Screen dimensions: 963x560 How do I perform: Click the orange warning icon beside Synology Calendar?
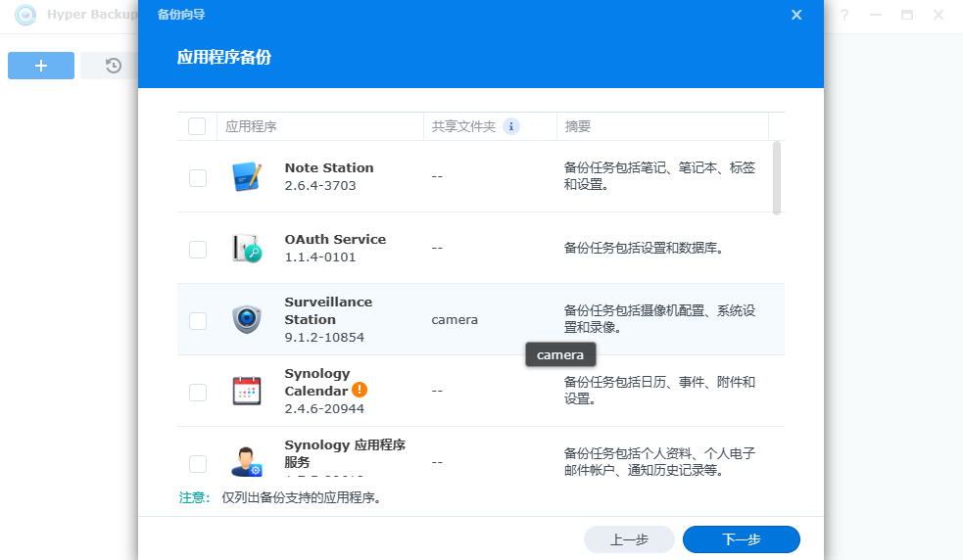[360, 390]
